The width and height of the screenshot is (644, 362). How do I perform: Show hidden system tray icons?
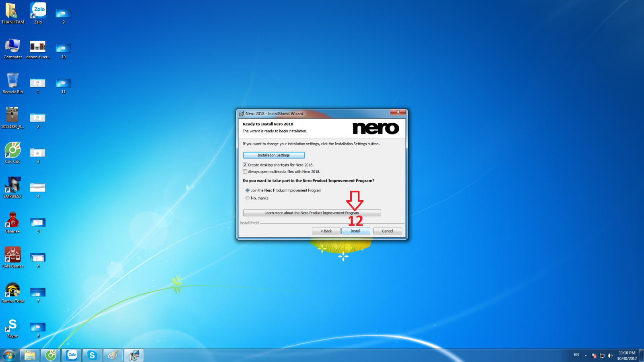[586, 356]
